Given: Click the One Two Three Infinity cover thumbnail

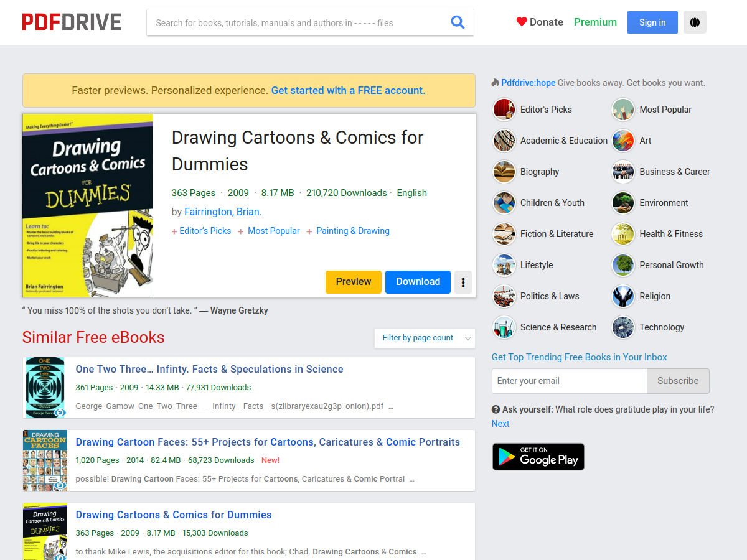Looking at the screenshot, I should tap(45, 387).
